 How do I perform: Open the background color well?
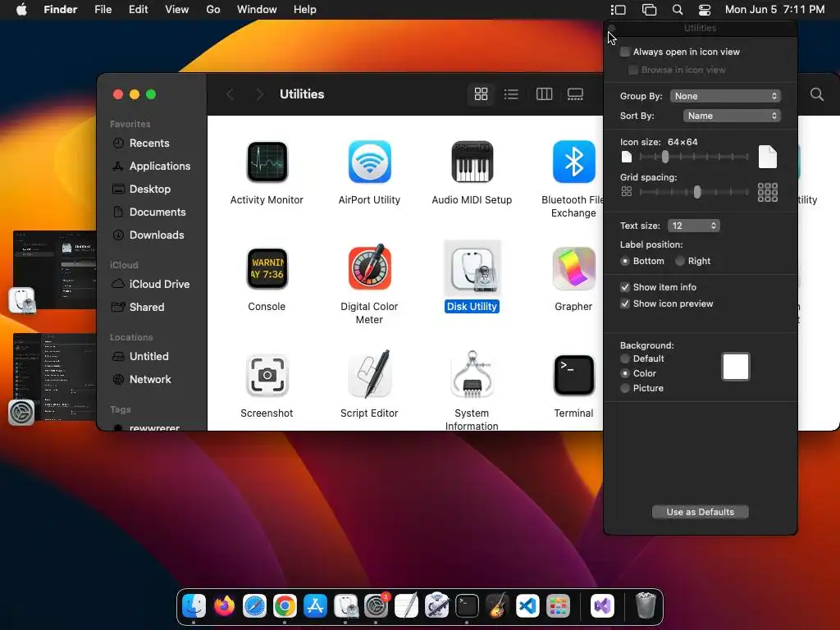(x=736, y=367)
